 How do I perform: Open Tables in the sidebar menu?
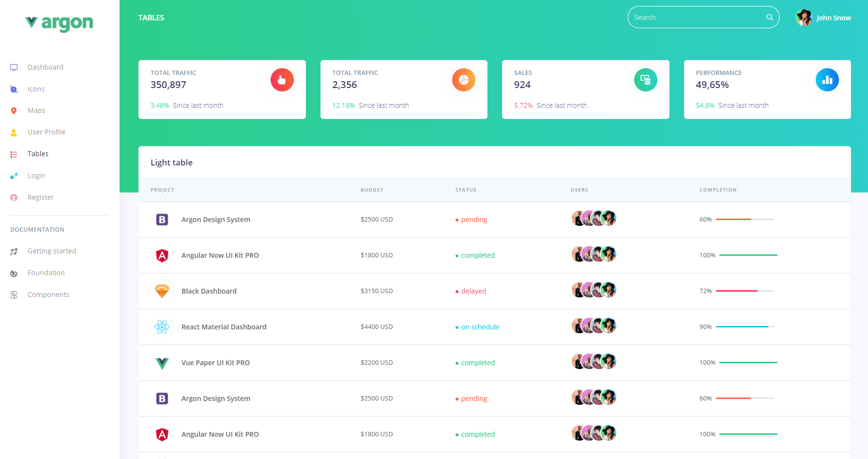pos(38,154)
